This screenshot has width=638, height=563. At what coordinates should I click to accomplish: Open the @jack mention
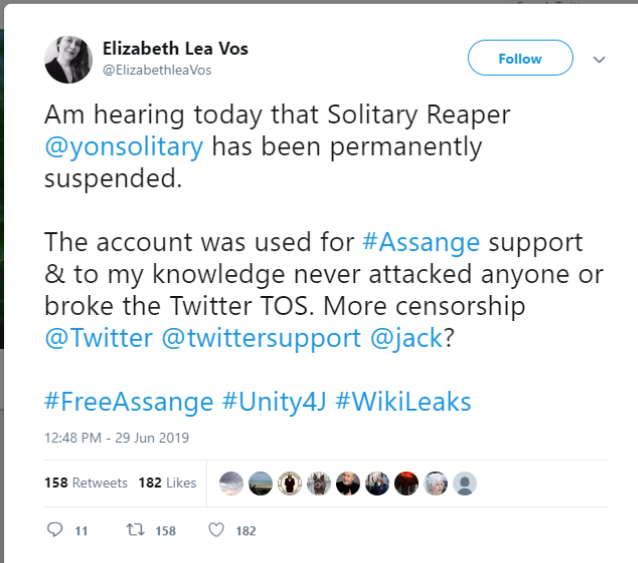coord(405,338)
